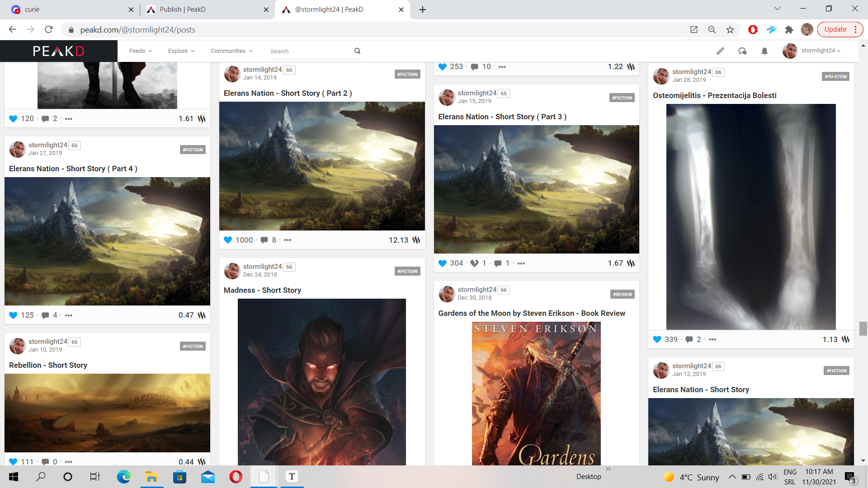This screenshot has width=868, height=488.
Task: Click the #REVIEW tag badge
Action: click(x=622, y=294)
